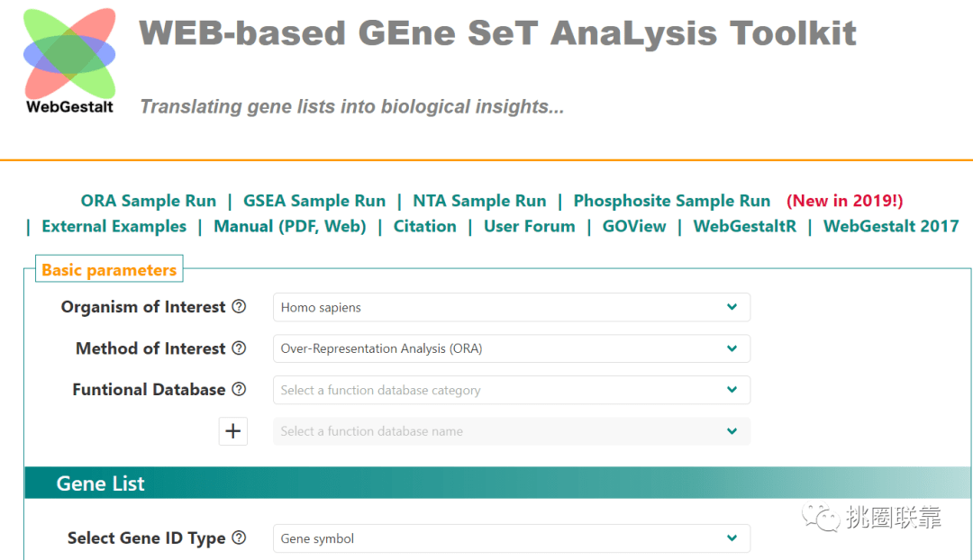Open help icon beside Method of Interest
973x560 pixels.
click(x=239, y=348)
